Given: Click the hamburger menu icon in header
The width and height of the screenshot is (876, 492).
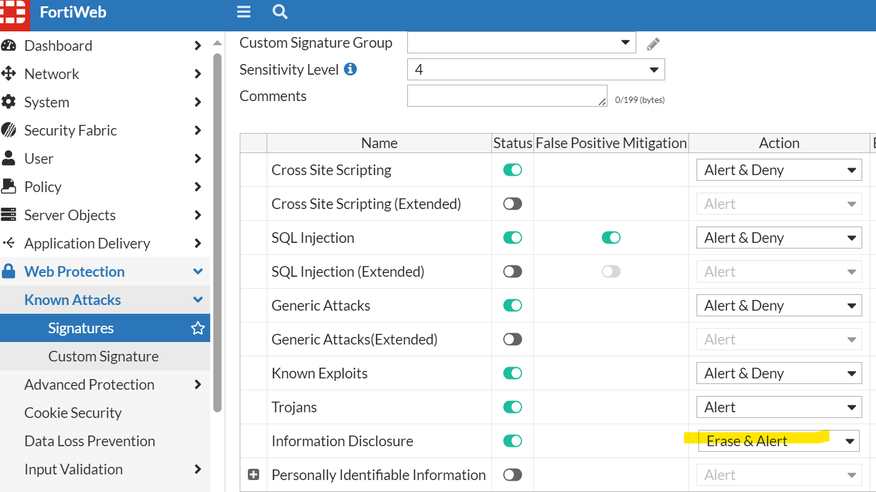Looking at the screenshot, I should click(x=244, y=12).
